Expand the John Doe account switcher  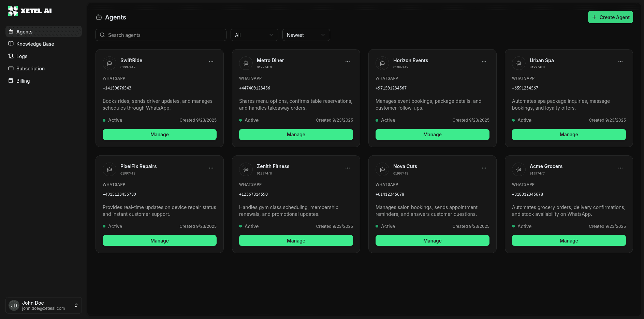point(76,305)
